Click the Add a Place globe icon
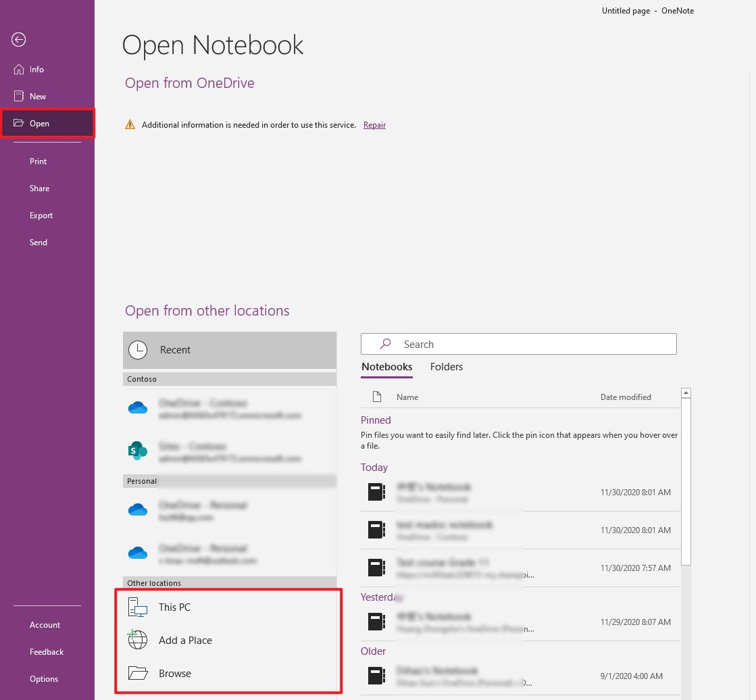The width and height of the screenshot is (756, 700). coord(138,640)
